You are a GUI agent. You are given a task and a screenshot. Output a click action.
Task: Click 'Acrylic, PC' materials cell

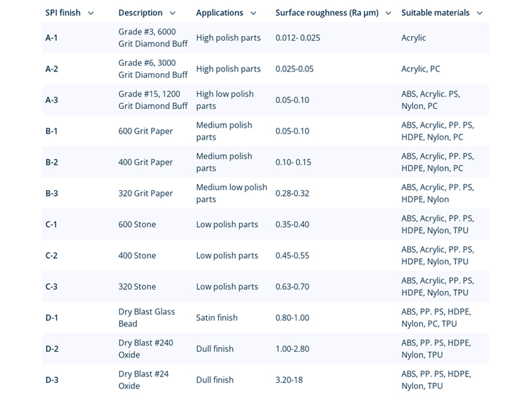tap(420, 69)
